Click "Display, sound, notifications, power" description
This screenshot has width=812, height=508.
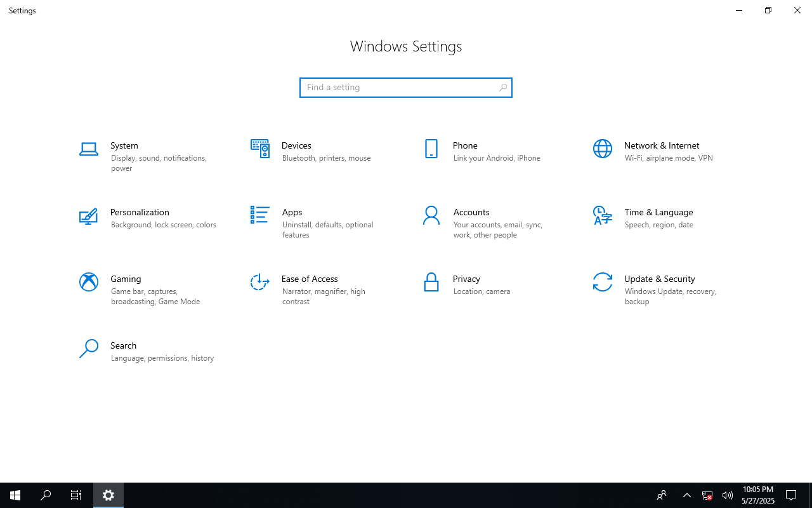point(159,163)
